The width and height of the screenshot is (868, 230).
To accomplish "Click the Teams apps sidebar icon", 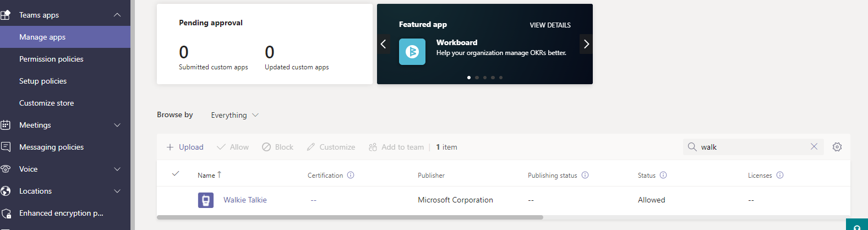I will click(x=6, y=15).
